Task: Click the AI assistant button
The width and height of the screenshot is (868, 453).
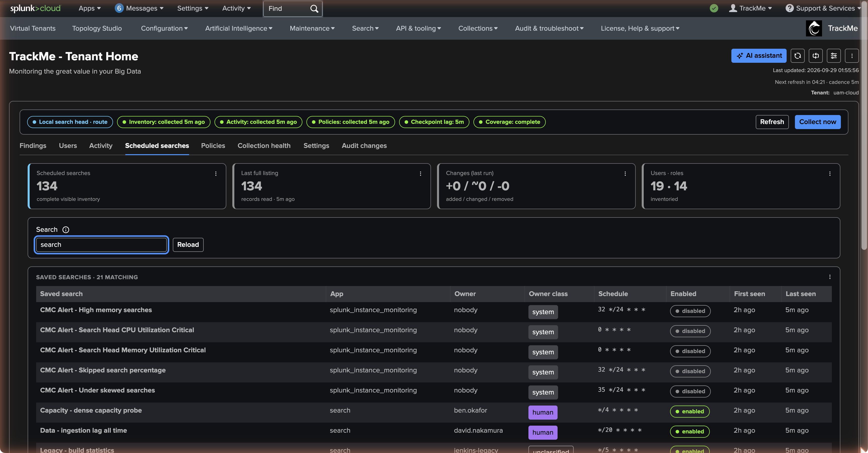Action: click(759, 56)
